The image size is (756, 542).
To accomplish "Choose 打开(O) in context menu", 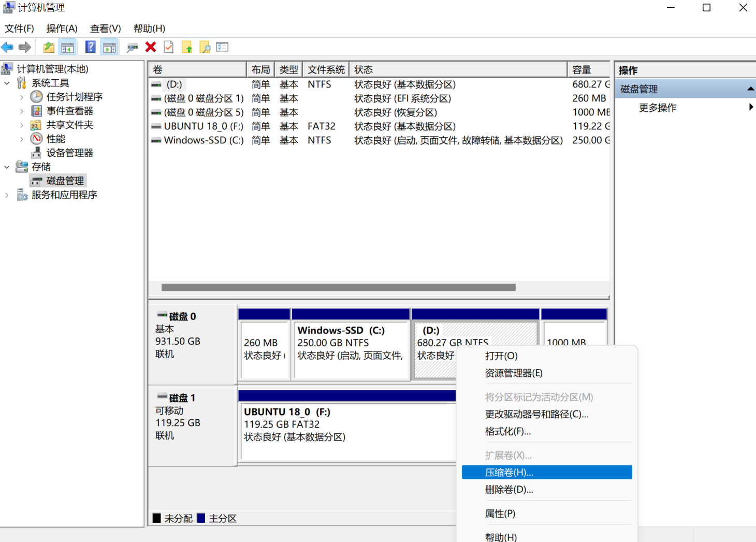I will (547, 356).
